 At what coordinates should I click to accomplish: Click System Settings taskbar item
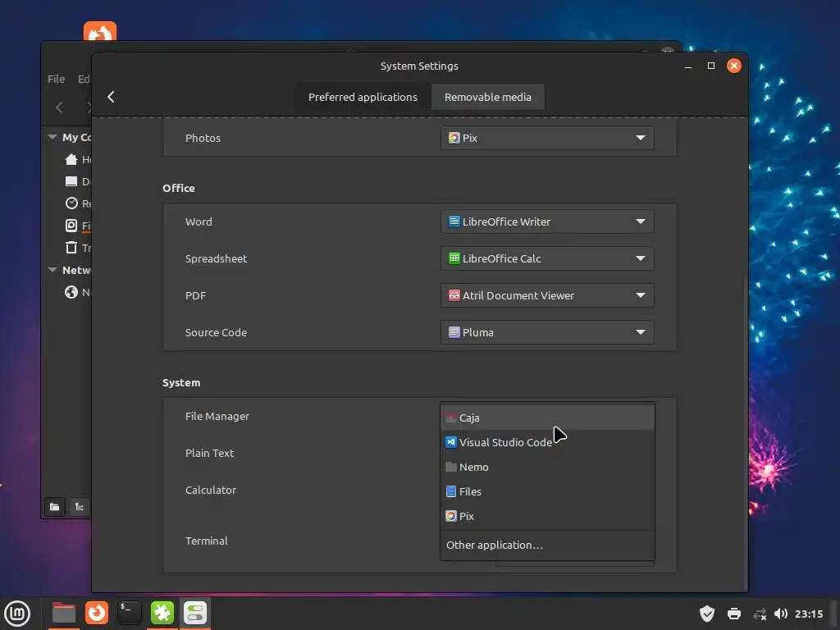tap(195, 614)
